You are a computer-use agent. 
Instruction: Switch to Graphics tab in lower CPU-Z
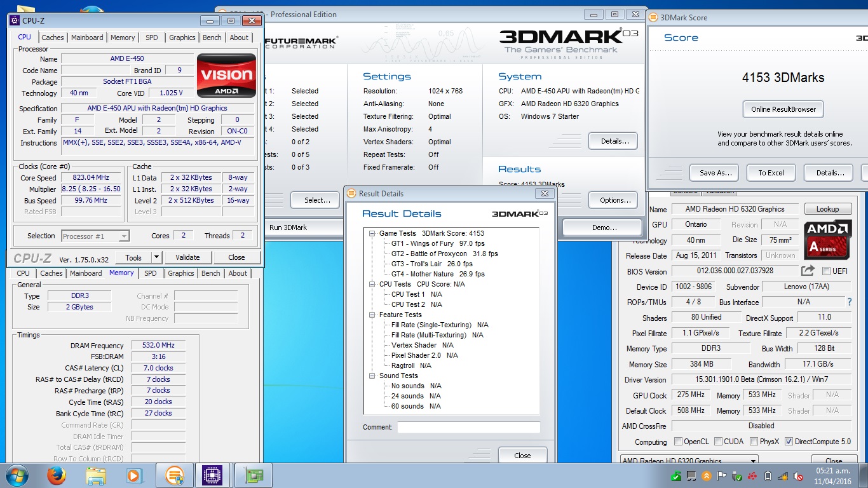point(181,273)
